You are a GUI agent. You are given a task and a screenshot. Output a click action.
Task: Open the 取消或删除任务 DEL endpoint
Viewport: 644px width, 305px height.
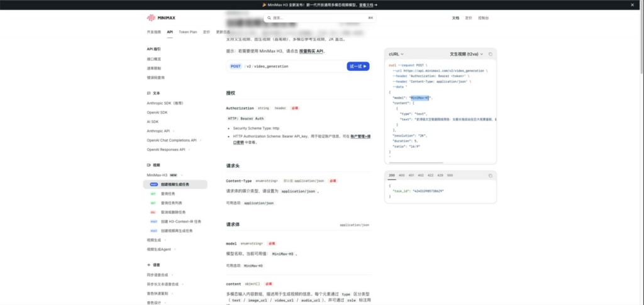coord(174,212)
